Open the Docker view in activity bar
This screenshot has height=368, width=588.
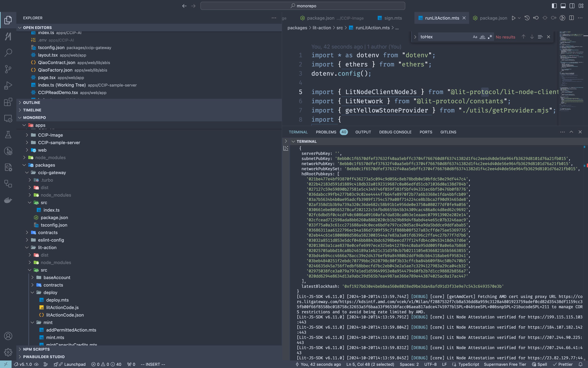[8, 200]
